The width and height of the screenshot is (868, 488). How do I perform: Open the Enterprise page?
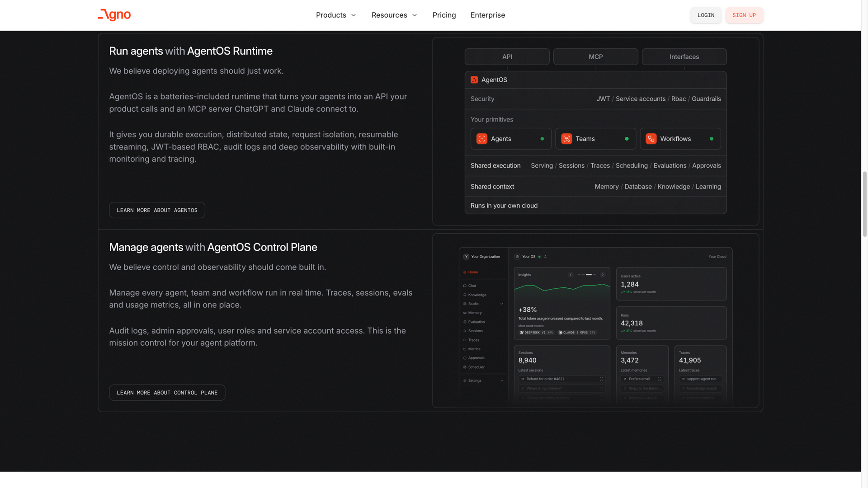click(x=487, y=15)
